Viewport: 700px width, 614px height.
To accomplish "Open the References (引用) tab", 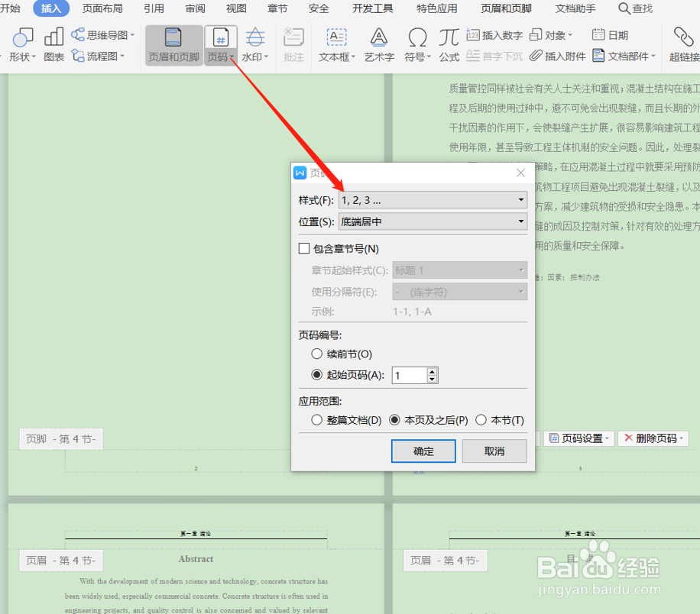I will 154,8.
